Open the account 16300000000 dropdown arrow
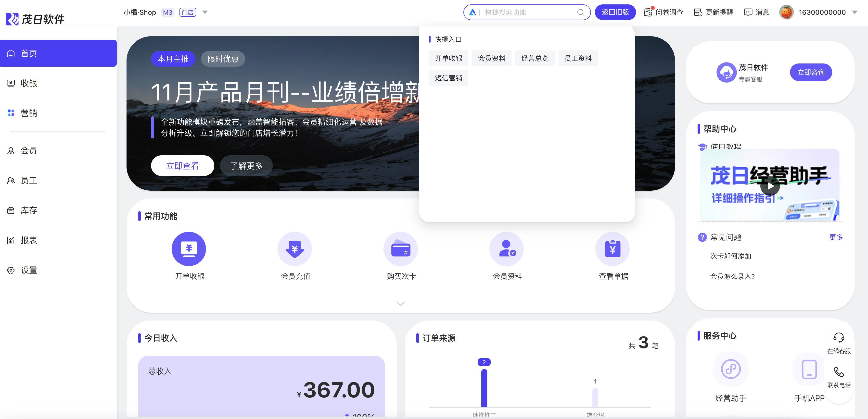868x419 pixels. (855, 12)
